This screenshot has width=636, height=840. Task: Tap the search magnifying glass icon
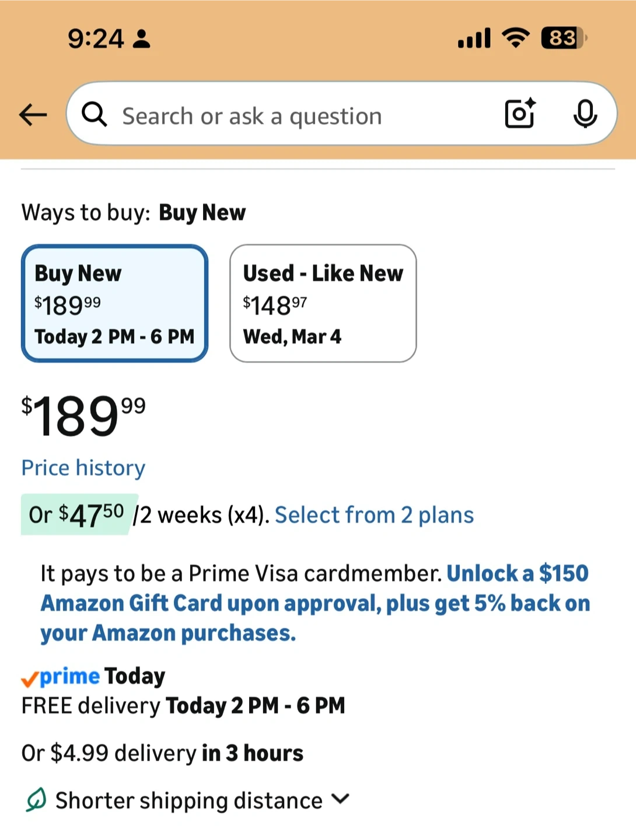tap(94, 115)
